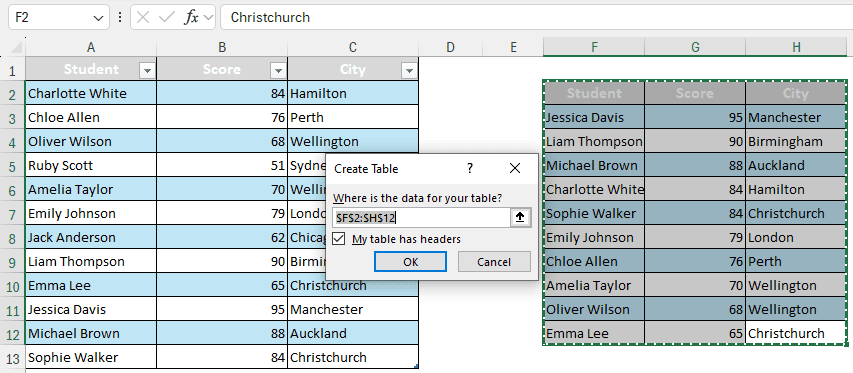Select the row 13 header
Screen dimensions: 853x373
coord(13,357)
